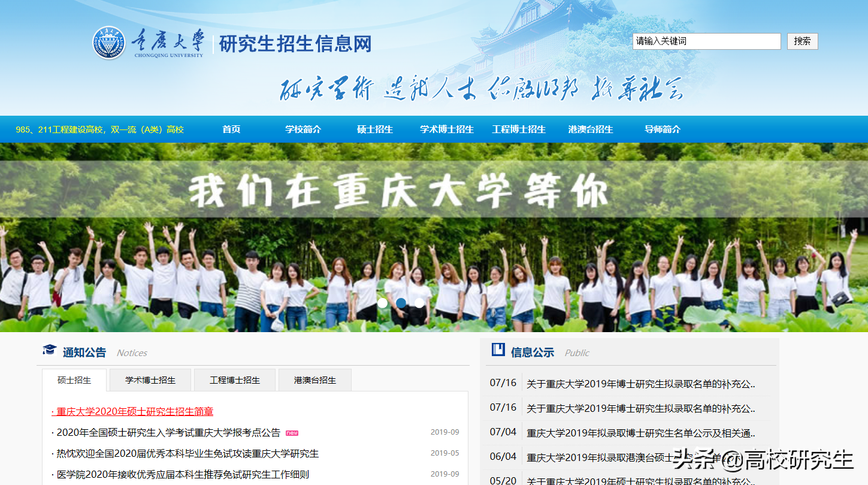
Task: Click the 06/04 date label
Action: pos(503,456)
